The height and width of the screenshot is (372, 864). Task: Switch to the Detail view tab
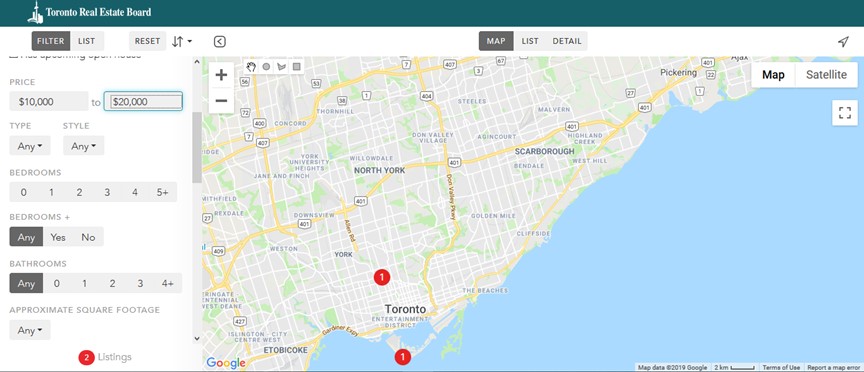point(567,41)
